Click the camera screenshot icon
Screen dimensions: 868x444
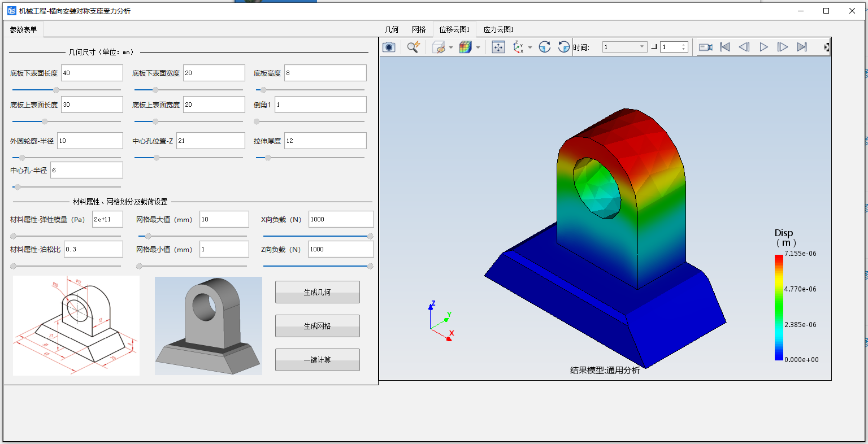pyautogui.click(x=389, y=47)
